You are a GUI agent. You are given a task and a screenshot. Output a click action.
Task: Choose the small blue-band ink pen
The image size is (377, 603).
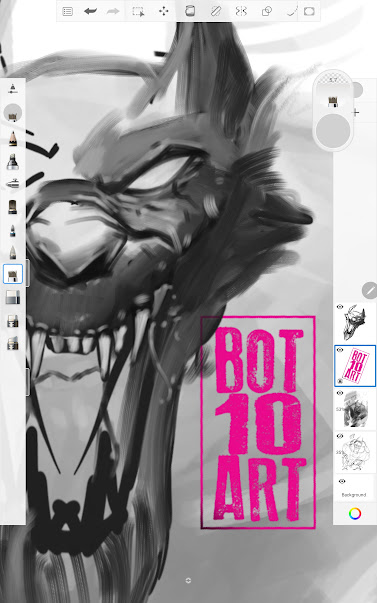pos(13,231)
